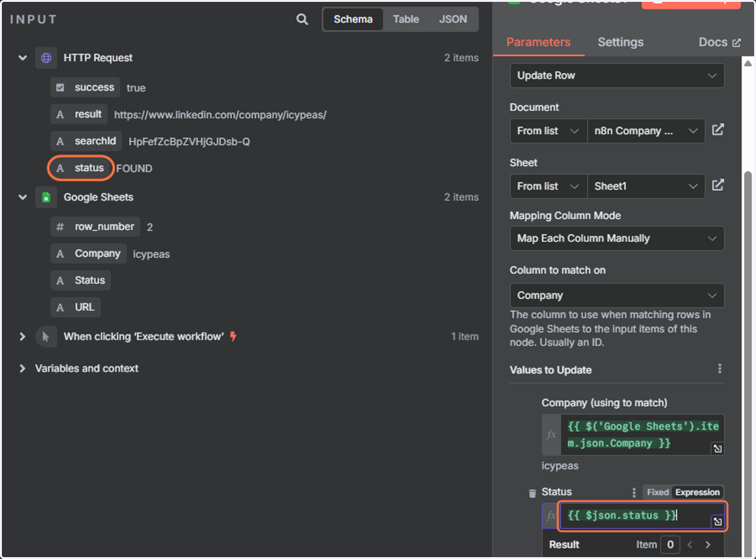Collapse the HTTP Request node tree
756x559 pixels.
(x=23, y=58)
